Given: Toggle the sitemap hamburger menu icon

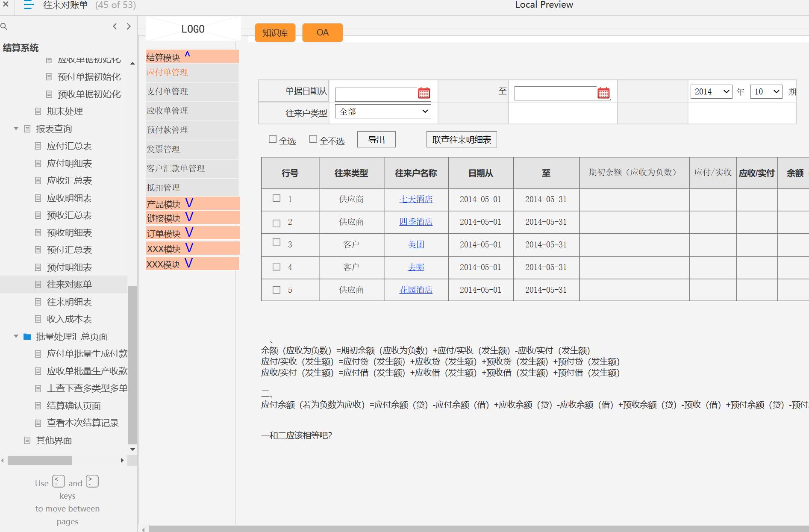Looking at the screenshot, I should pyautogui.click(x=29, y=5).
